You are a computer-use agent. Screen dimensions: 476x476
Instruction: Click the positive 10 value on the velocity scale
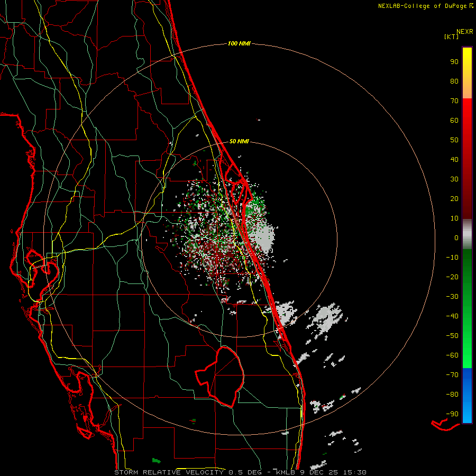pos(454,218)
